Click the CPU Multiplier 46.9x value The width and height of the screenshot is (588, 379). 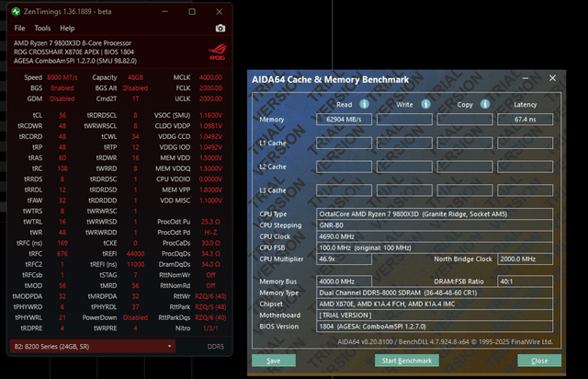[344, 259]
